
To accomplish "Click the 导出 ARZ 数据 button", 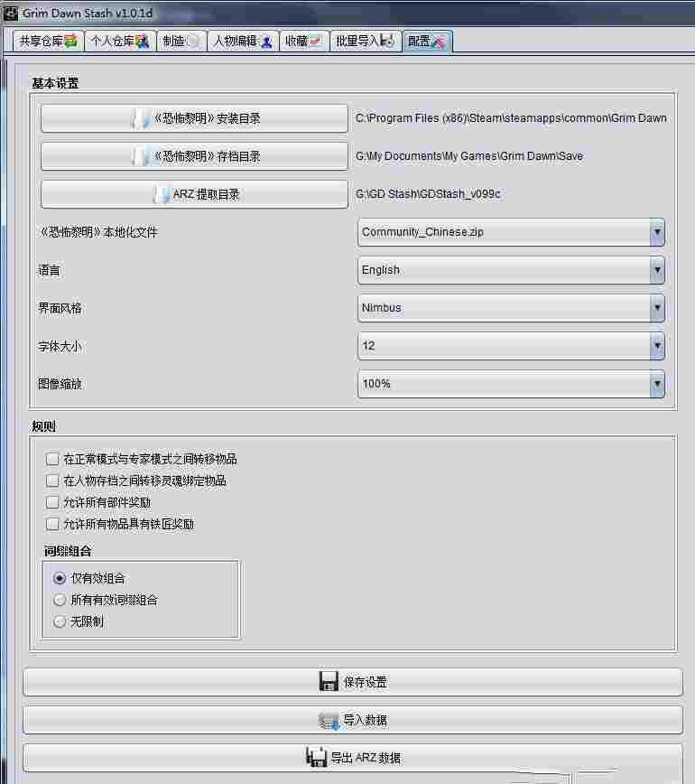I will click(353, 758).
